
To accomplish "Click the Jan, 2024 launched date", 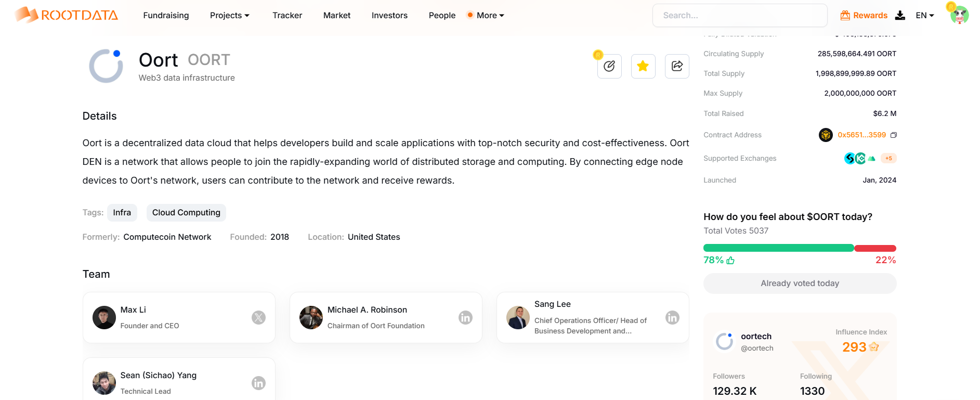I will [x=879, y=180].
